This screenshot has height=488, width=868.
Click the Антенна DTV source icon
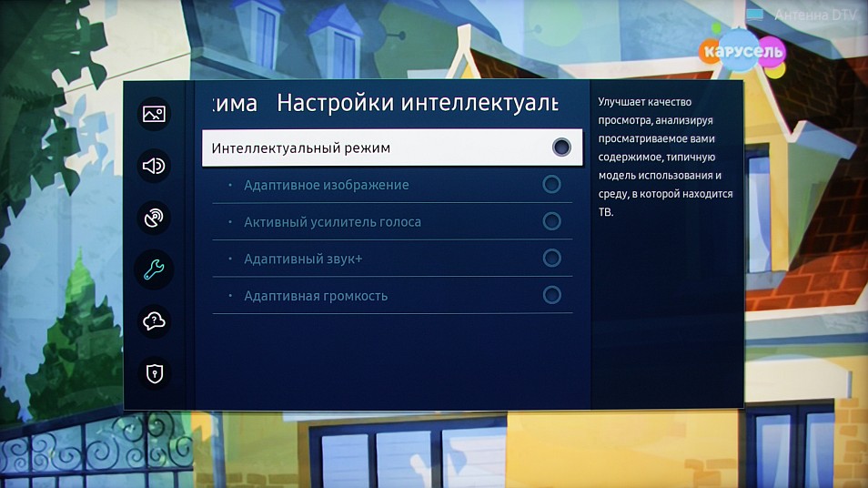(x=754, y=15)
